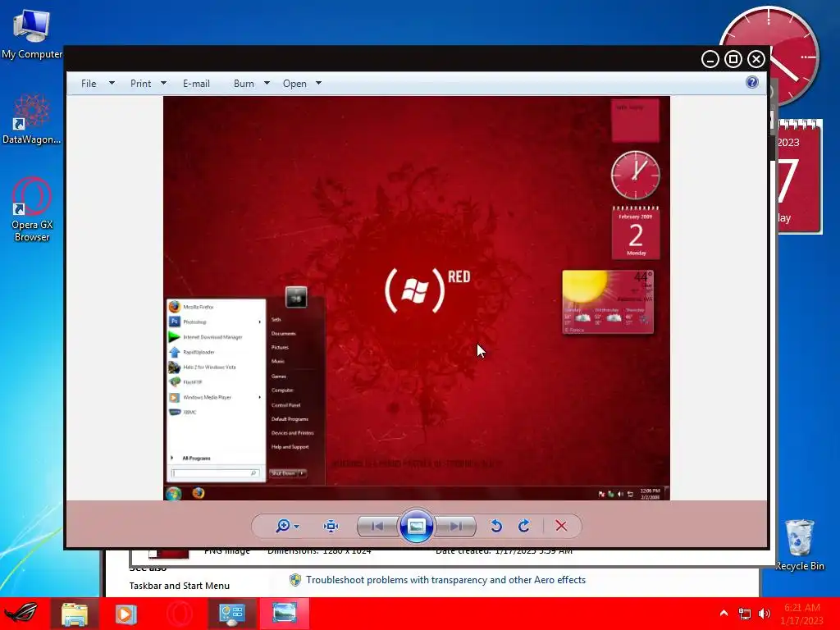This screenshot has height=630, width=840.
Task: Rotate the image counterclockwise
Action: [x=496, y=526]
